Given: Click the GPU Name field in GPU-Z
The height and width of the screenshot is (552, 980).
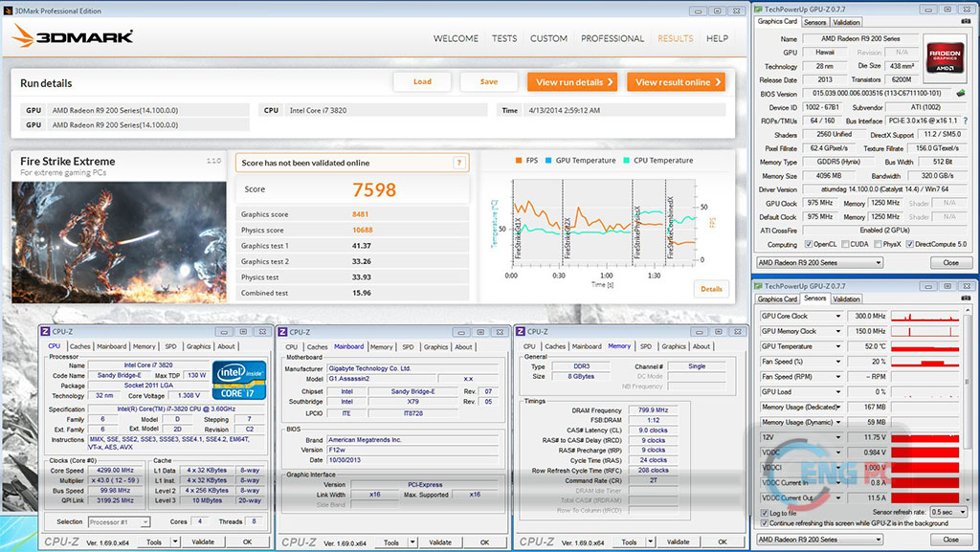Looking at the screenshot, I should [x=860, y=38].
